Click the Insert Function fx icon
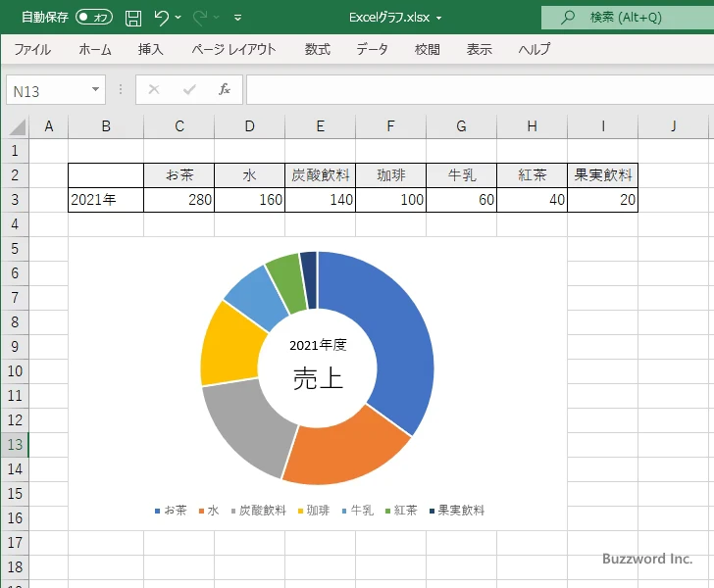 (x=225, y=89)
